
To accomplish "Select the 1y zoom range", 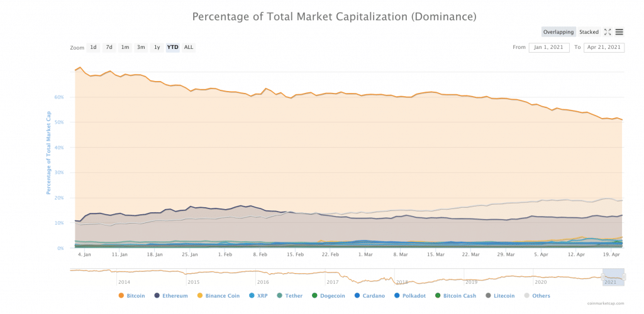I will [x=157, y=47].
